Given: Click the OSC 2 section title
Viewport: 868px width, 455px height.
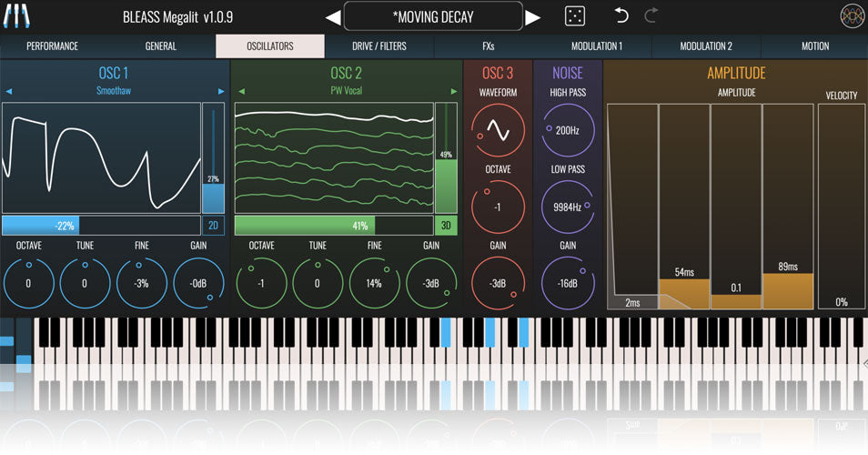Looking at the screenshot, I should tap(347, 73).
